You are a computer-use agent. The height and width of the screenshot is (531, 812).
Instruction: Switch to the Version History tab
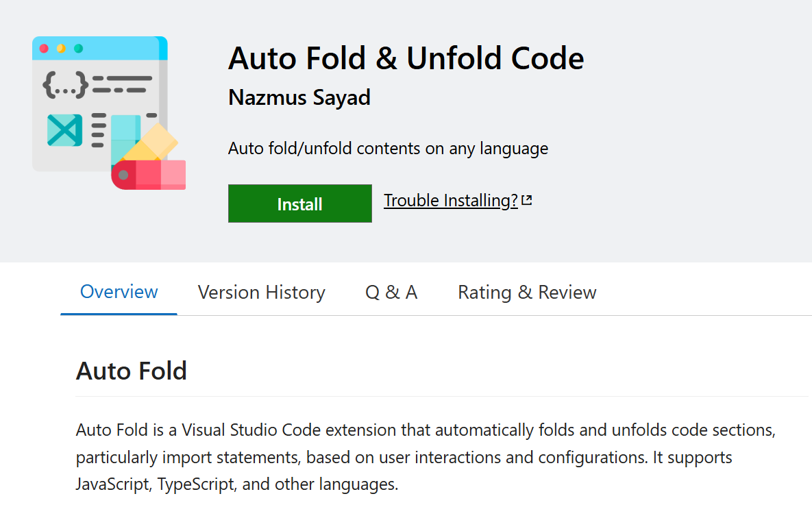point(261,292)
